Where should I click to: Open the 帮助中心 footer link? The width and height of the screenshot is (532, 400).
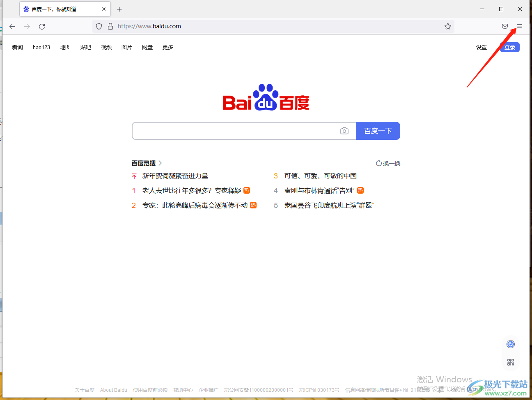(183, 390)
